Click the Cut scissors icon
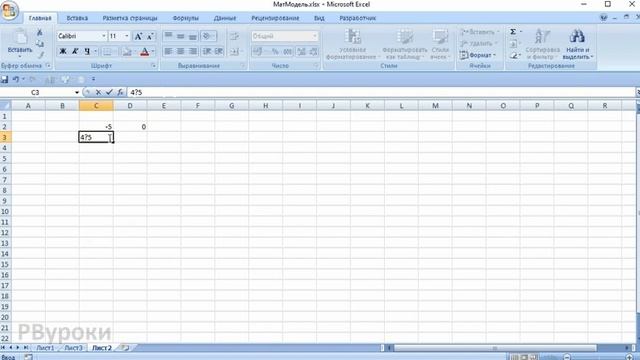The image size is (640, 360). [40, 32]
